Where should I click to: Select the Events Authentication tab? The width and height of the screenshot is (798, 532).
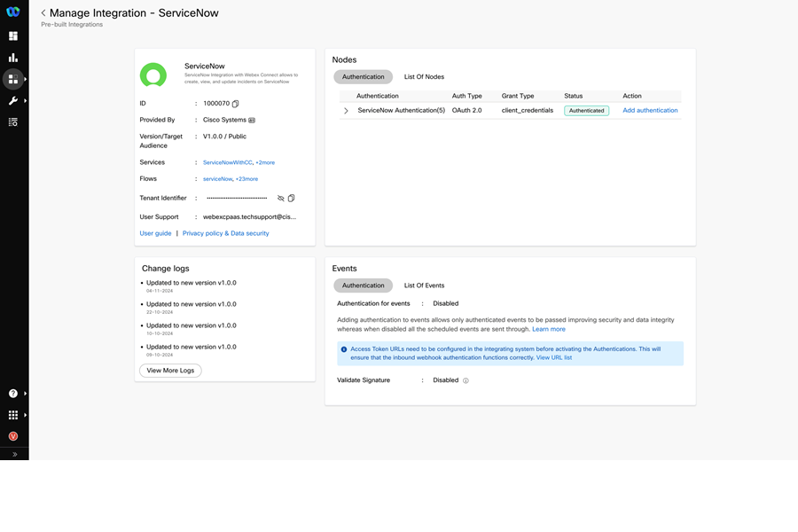tap(363, 286)
